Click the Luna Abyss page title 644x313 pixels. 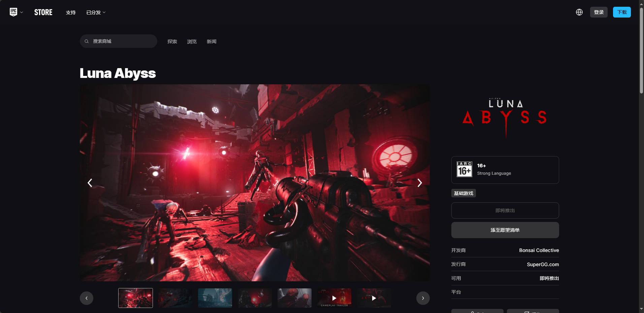click(x=118, y=73)
